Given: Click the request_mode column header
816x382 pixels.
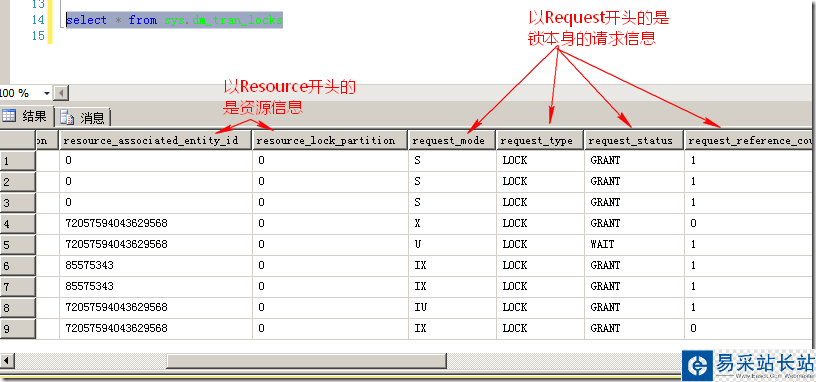Looking at the screenshot, I should coord(452,140).
